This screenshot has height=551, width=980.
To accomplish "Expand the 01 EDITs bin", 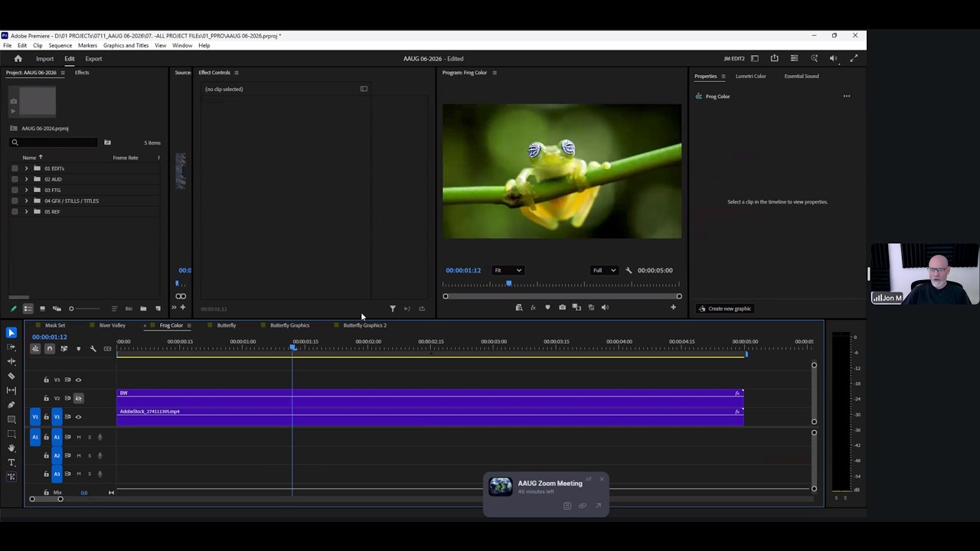I will [27, 168].
